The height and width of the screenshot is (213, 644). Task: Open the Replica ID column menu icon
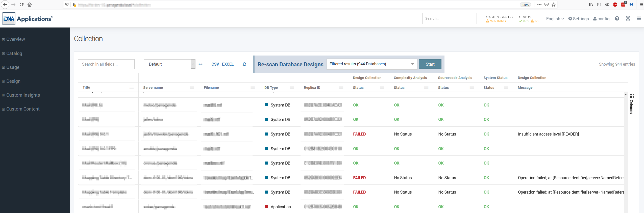coord(341,87)
